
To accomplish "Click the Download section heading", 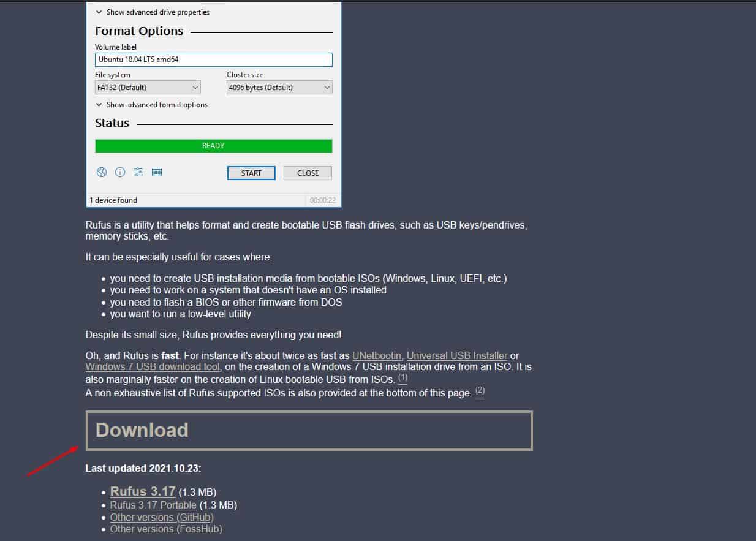I will (x=309, y=430).
